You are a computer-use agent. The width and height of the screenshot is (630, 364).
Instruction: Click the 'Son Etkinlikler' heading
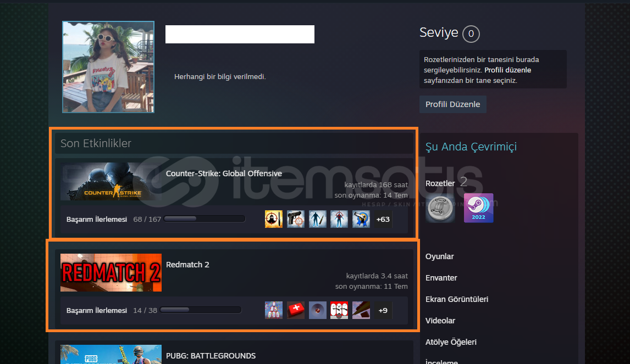tap(96, 143)
